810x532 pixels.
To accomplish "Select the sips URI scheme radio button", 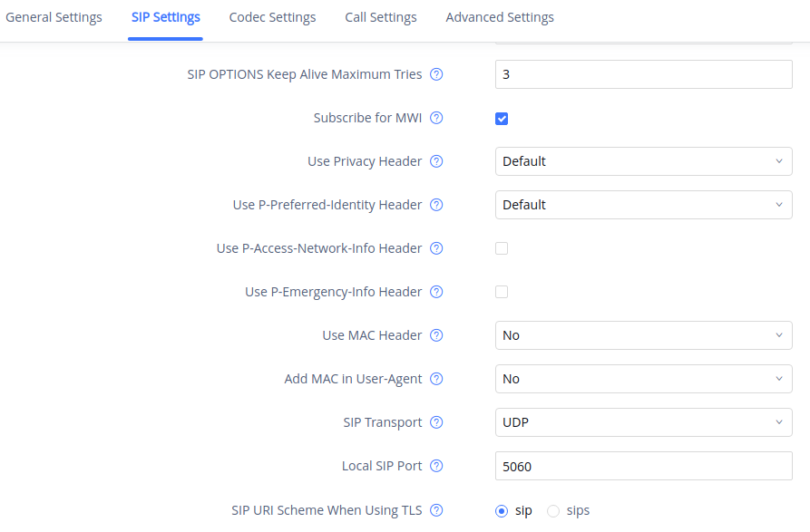I will (x=553, y=511).
